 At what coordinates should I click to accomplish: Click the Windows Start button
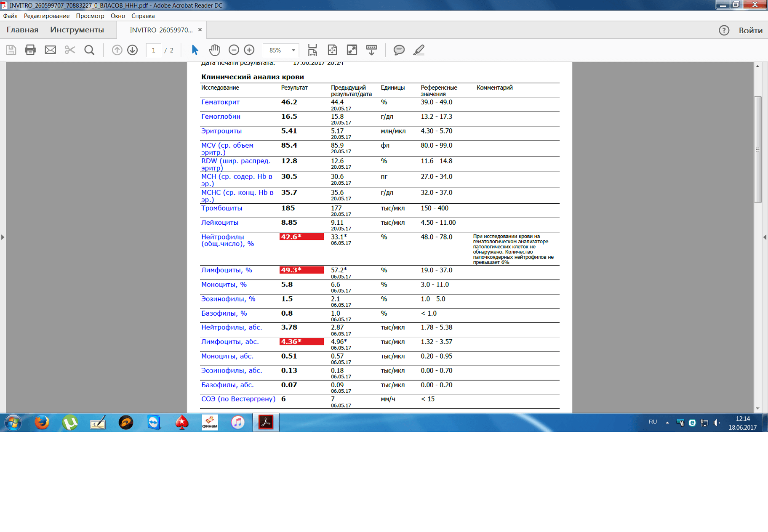point(13,422)
